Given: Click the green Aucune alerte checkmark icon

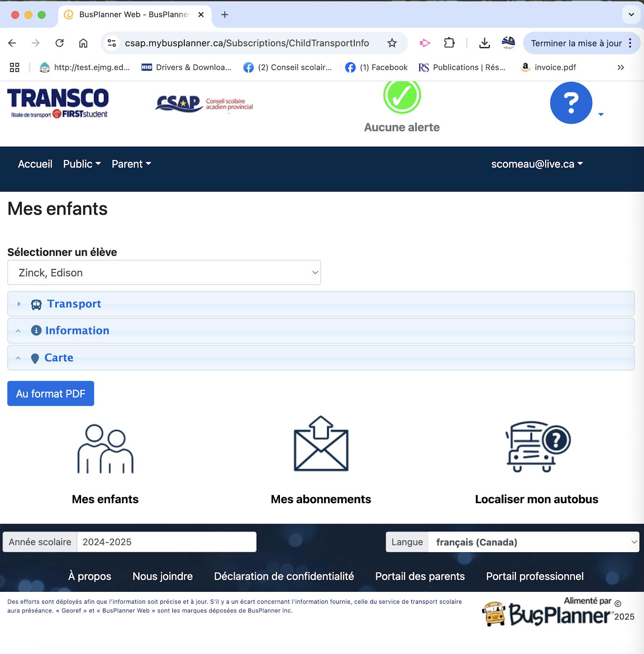Looking at the screenshot, I should pyautogui.click(x=402, y=96).
